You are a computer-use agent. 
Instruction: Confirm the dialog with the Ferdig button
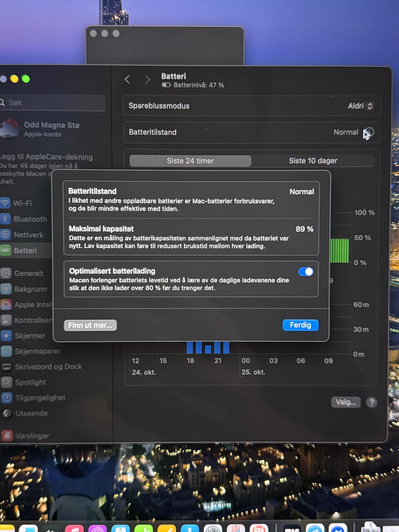(x=300, y=325)
